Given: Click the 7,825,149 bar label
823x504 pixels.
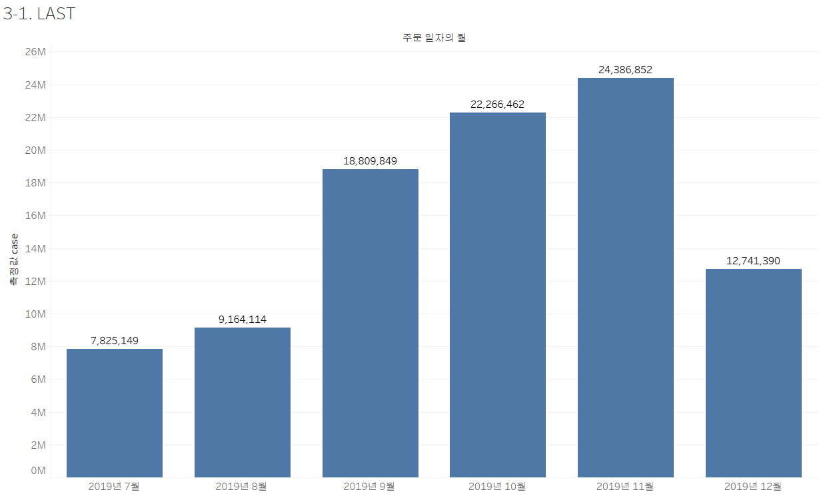Looking at the screenshot, I should click(x=115, y=340).
